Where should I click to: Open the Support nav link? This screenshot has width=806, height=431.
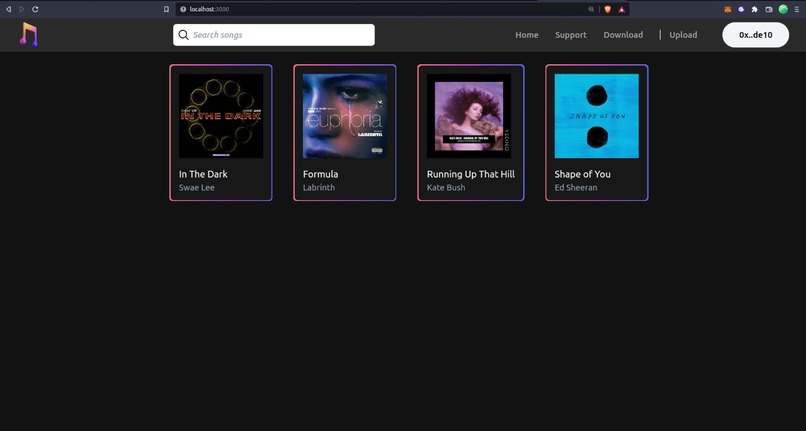(x=571, y=35)
